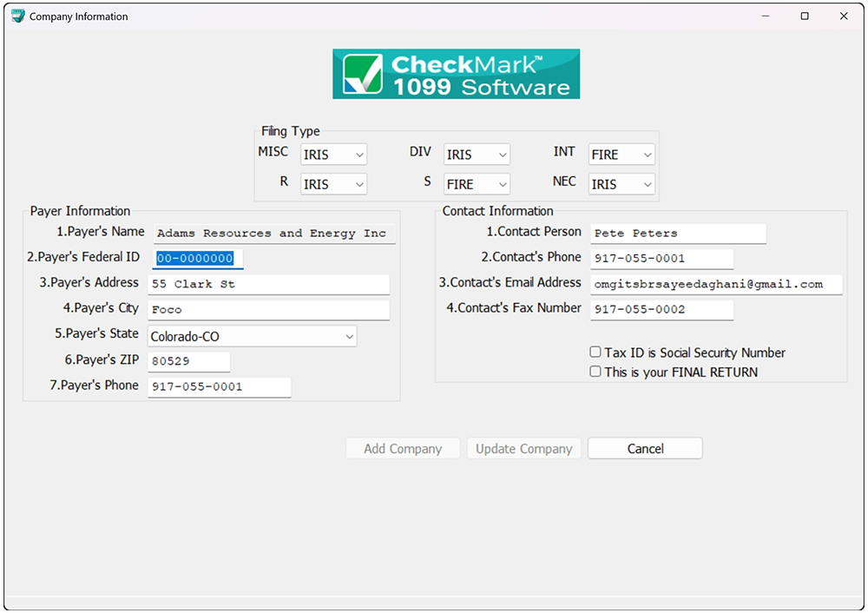Open the MISC filing type dropdown
Image resolution: width=868 pixels, height=613 pixels.
coord(334,155)
